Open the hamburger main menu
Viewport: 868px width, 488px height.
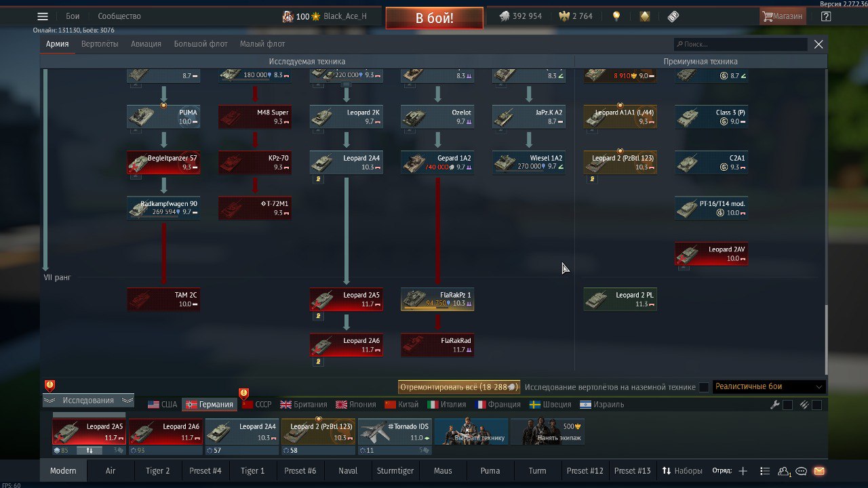(x=43, y=16)
